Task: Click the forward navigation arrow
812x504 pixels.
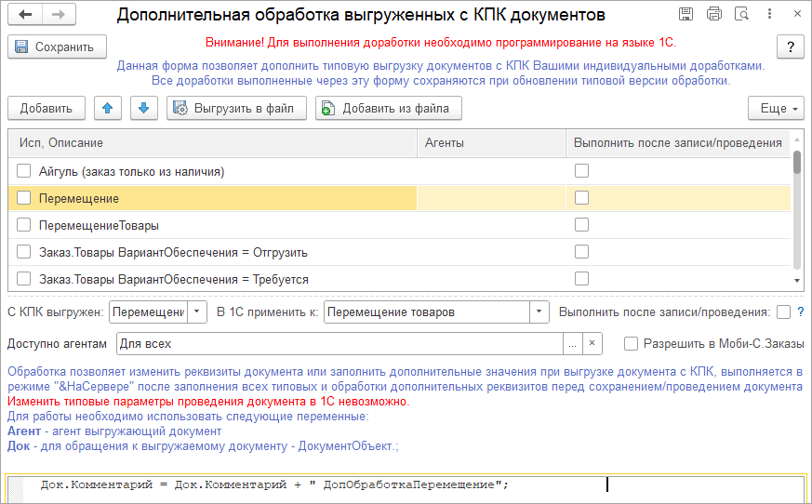Action: (58, 15)
